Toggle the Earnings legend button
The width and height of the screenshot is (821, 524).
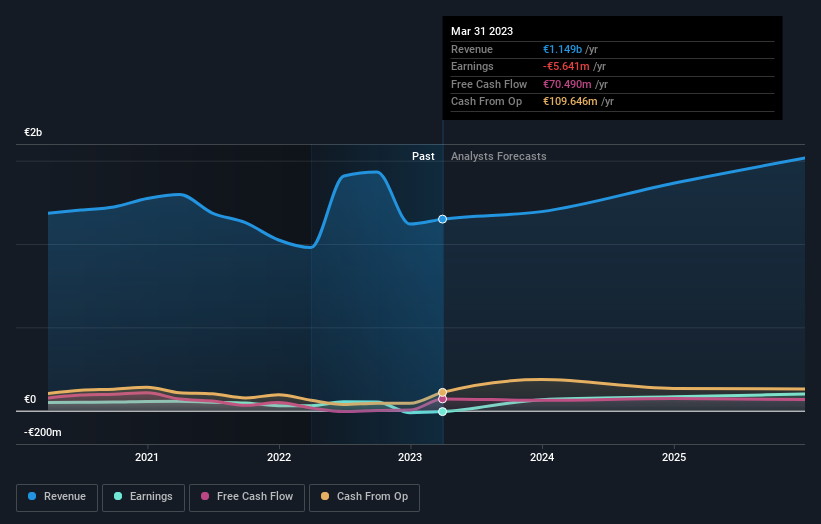[x=143, y=497]
